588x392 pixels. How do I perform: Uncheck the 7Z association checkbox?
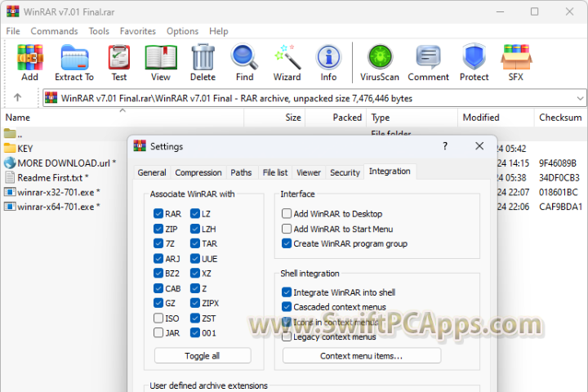click(158, 243)
